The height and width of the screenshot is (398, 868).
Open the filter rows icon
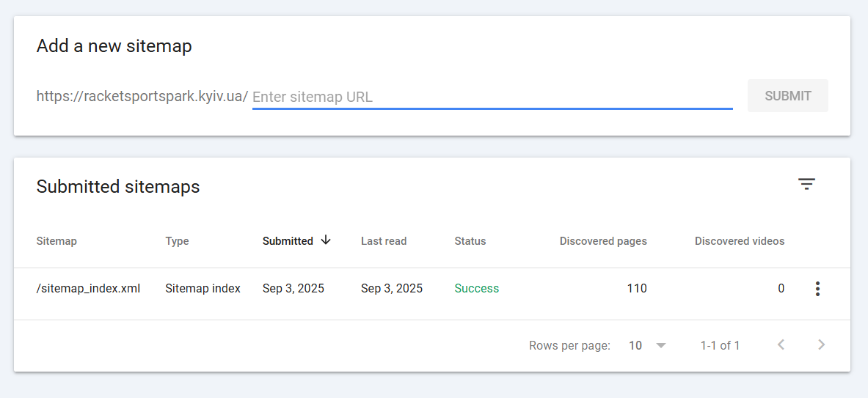(x=806, y=184)
